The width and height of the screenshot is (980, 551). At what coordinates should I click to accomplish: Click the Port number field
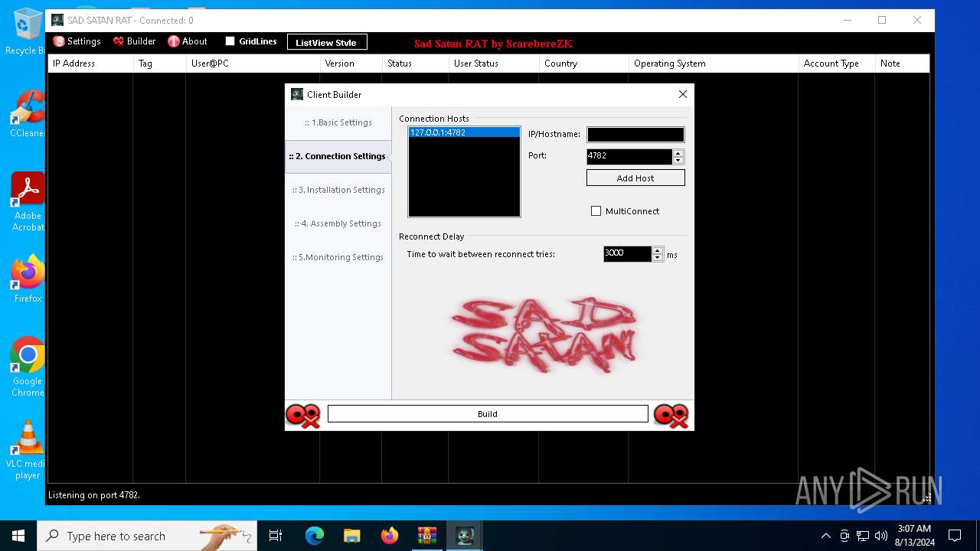coord(629,156)
